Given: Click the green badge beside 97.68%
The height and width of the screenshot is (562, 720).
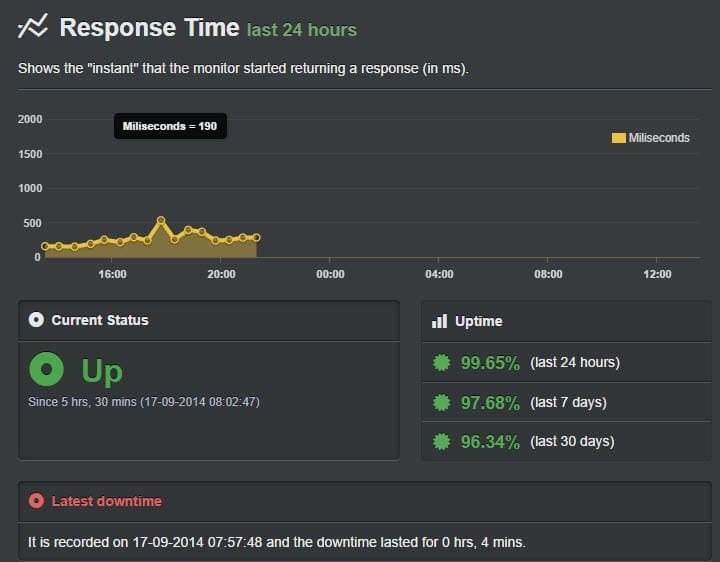Looking at the screenshot, I should tap(442, 402).
